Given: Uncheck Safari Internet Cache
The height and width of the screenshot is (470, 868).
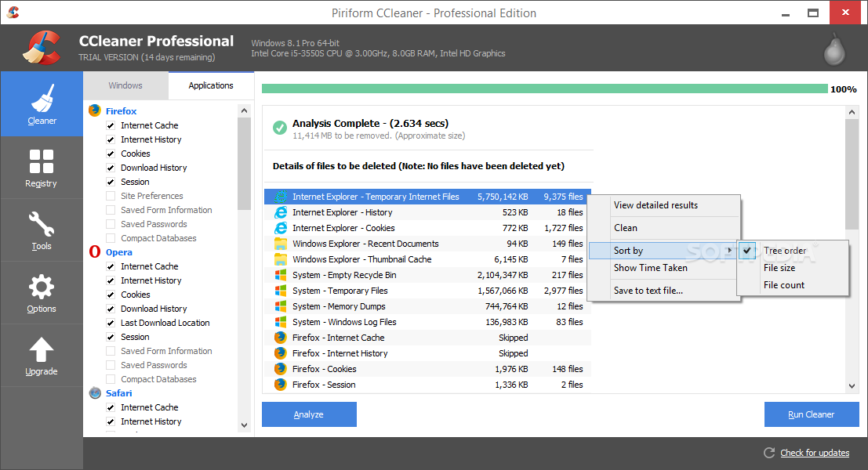Looking at the screenshot, I should (111, 407).
